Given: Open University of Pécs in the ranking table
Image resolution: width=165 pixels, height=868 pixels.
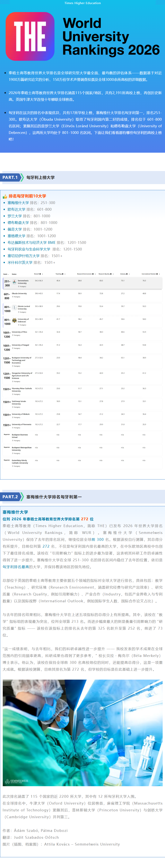Looking at the screenshot, I should [x=19, y=332].
